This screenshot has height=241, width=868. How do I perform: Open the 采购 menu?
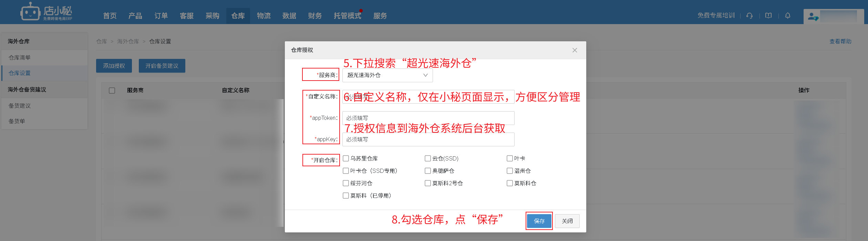click(213, 16)
